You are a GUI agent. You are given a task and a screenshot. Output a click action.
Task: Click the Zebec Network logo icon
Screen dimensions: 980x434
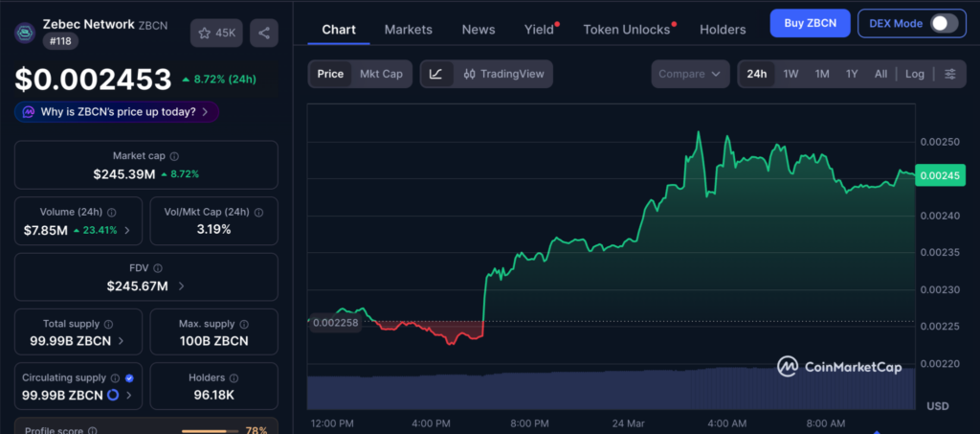[24, 32]
